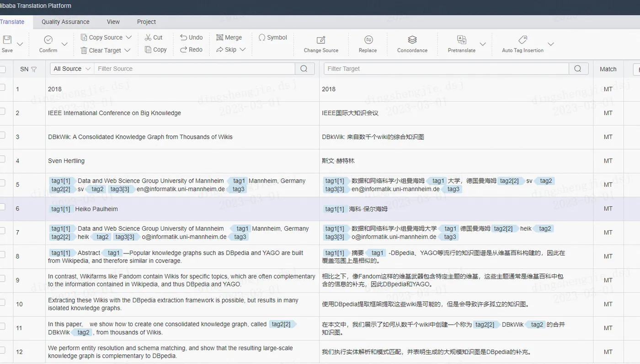
Task: Tick the checkbox for segment 10
Action: click(3, 302)
